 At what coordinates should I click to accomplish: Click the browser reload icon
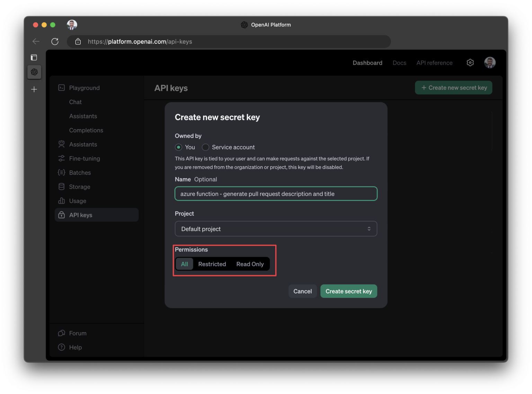click(55, 42)
